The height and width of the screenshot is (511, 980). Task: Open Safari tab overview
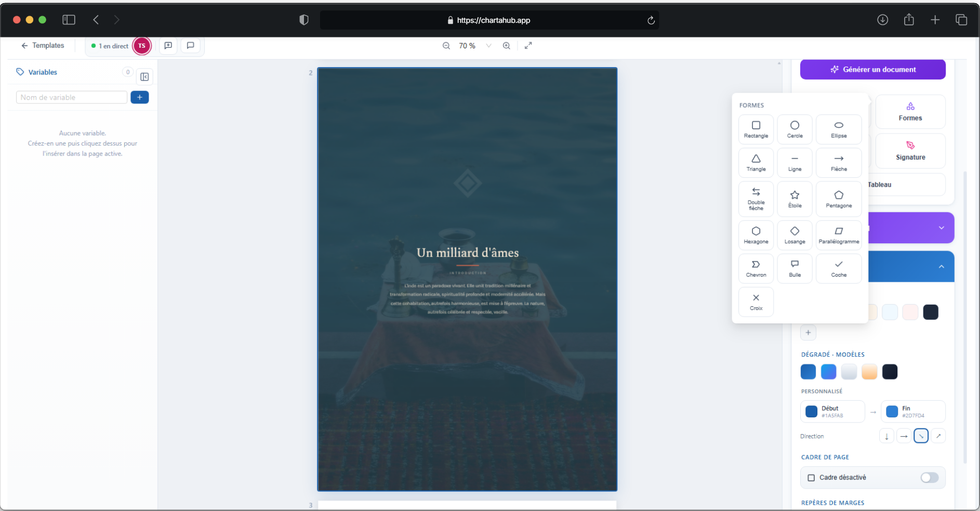click(x=961, y=20)
